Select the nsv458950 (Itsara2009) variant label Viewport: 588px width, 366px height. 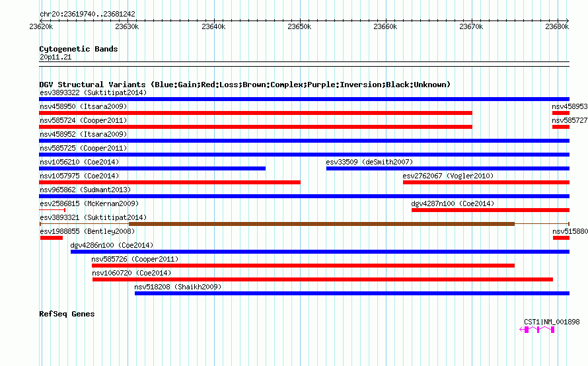point(83,106)
